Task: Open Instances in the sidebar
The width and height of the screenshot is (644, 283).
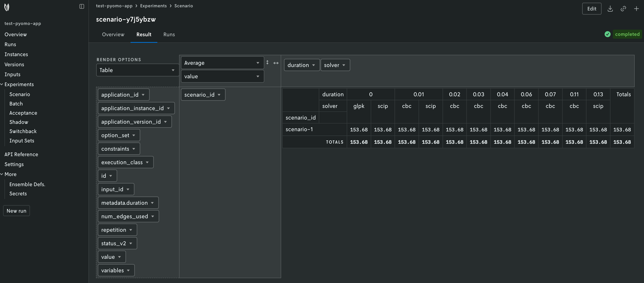Action: click(x=16, y=55)
